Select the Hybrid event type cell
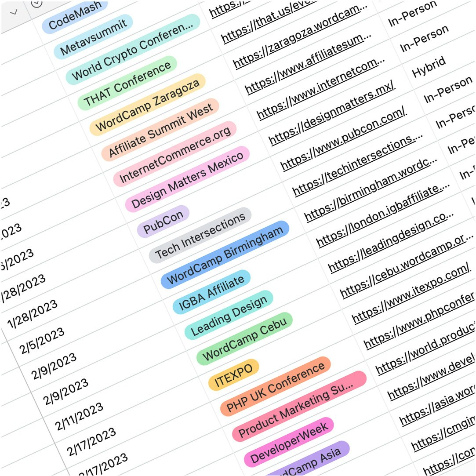Screen dimensions: 476x476 coord(429,66)
